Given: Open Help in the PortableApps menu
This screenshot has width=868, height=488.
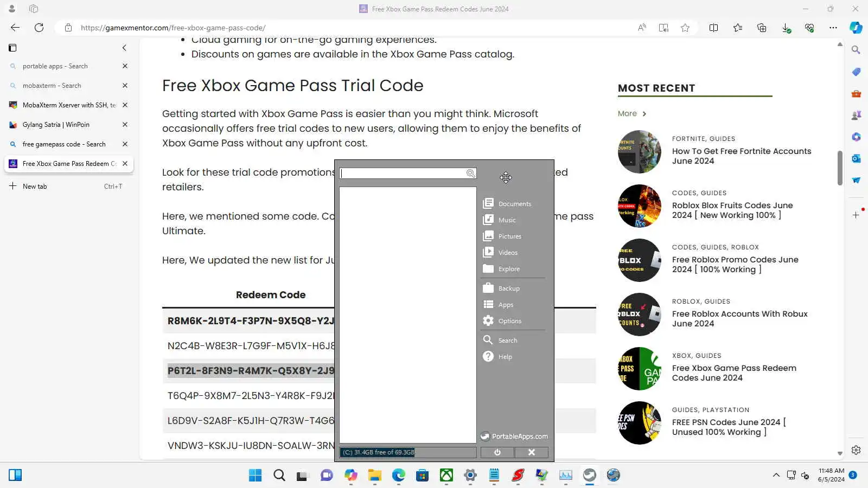Looking at the screenshot, I should (x=497, y=356).
